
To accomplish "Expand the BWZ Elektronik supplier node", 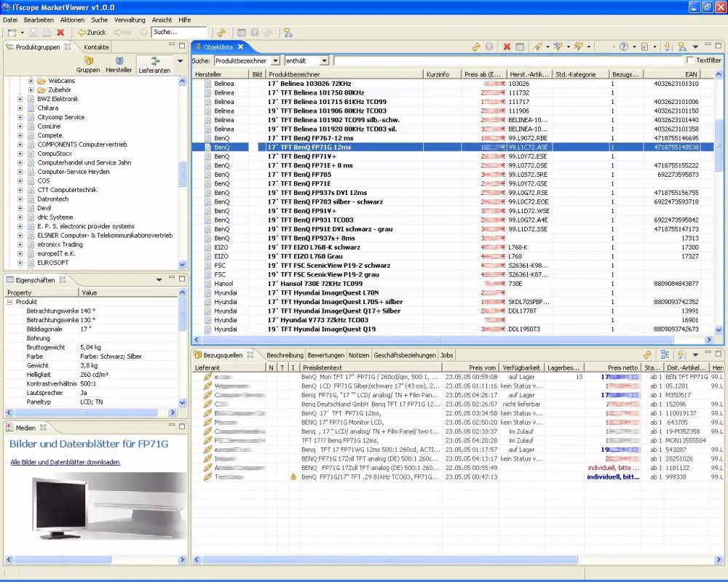I will 20,99.
